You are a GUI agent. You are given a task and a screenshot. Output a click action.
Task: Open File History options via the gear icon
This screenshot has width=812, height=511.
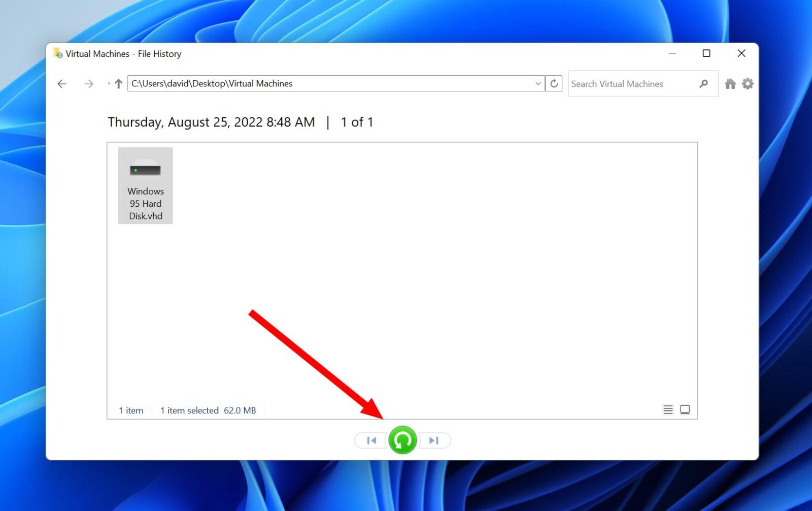point(747,83)
